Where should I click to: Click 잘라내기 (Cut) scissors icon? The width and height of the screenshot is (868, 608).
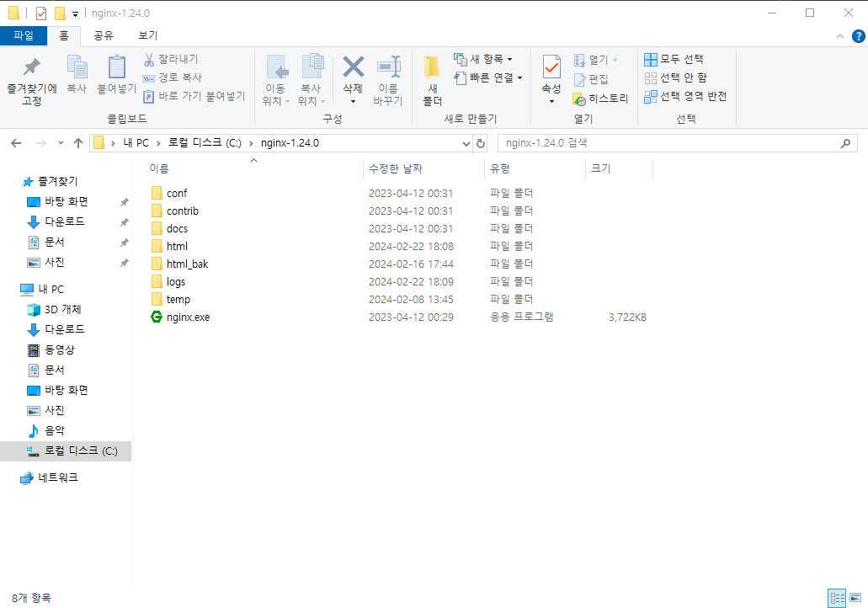pos(149,59)
